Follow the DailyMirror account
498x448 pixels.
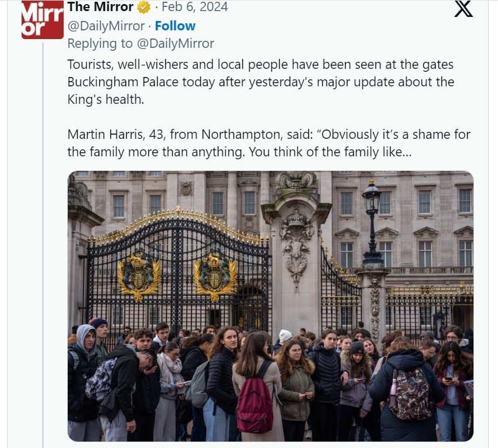point(175,26)
